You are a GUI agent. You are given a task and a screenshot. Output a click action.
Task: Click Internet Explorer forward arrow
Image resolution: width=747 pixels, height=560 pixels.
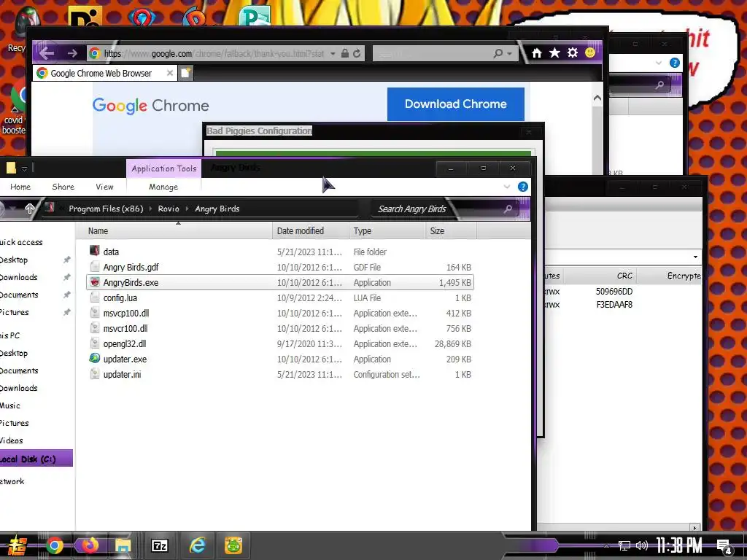pos(72,52)
